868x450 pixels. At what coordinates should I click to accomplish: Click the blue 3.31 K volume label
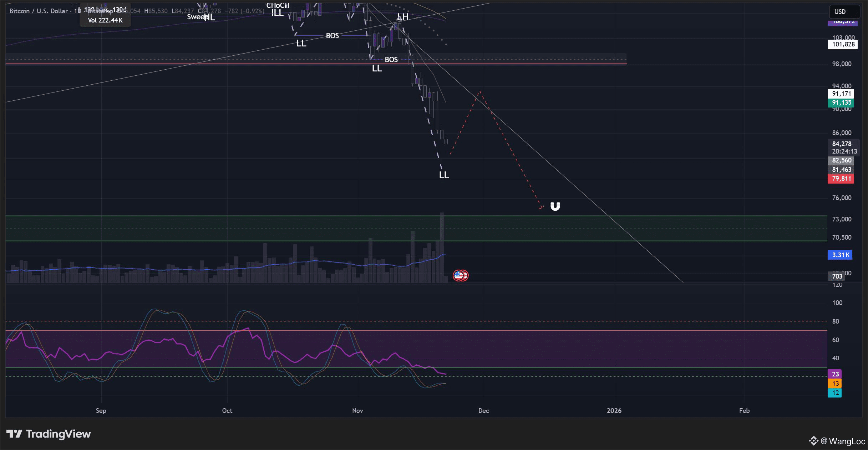tap(840, 255)
